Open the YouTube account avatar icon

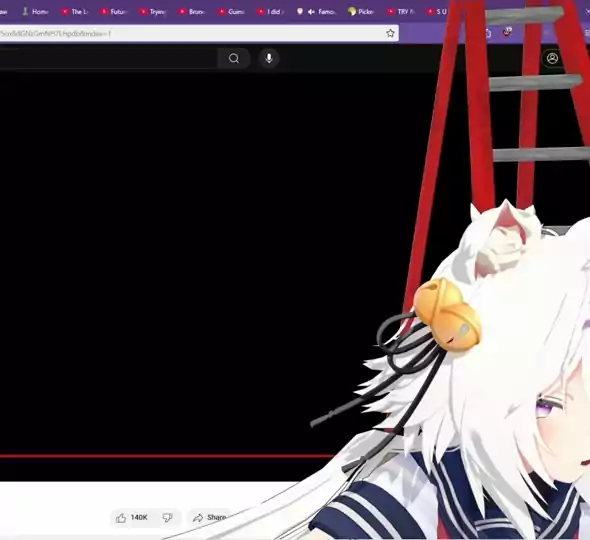pos(552,58)
